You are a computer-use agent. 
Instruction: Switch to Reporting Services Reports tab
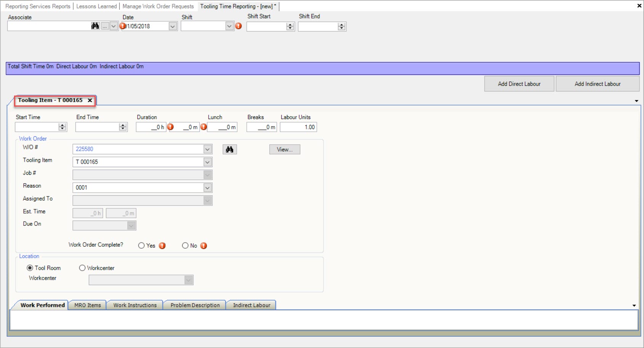[x=38, y=6]
